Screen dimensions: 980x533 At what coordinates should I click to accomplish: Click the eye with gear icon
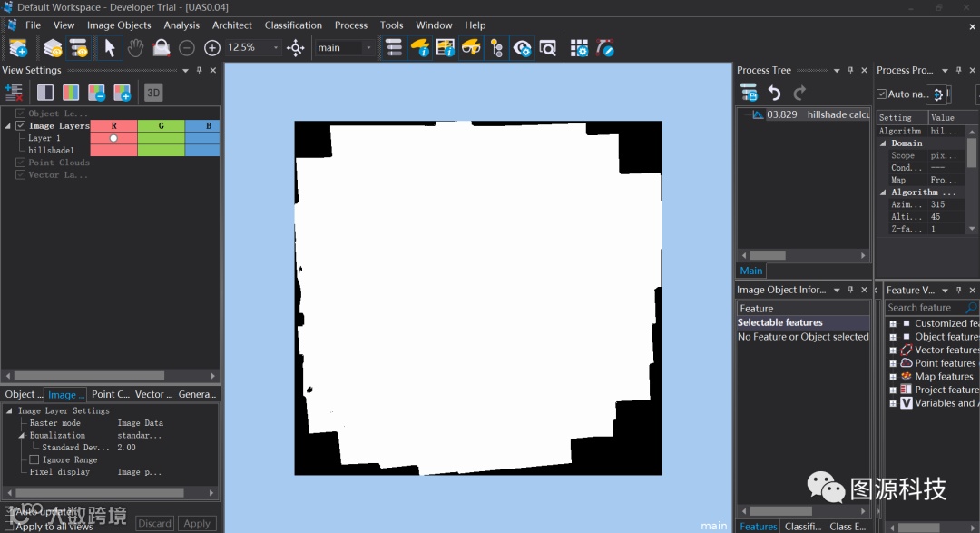[522, 47]
